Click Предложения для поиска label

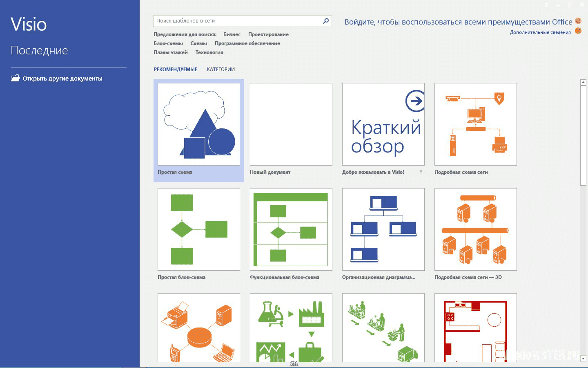tap(185, 34)
